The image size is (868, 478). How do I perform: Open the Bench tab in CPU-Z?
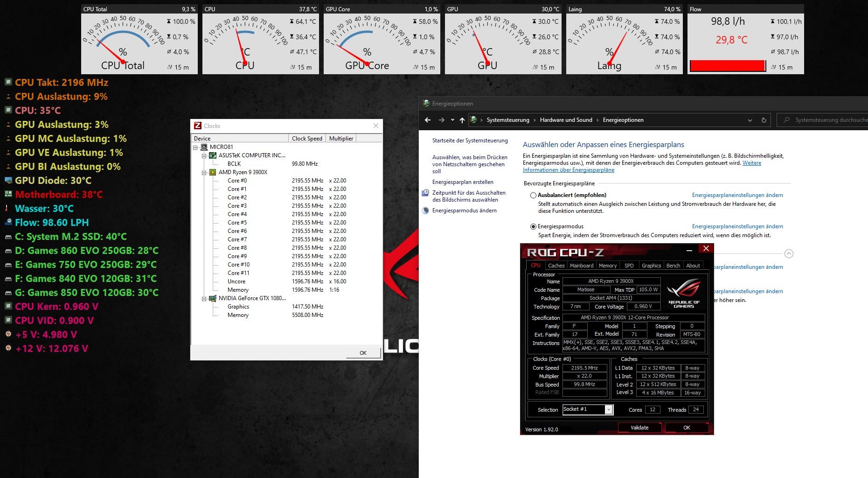pos(673,266)
